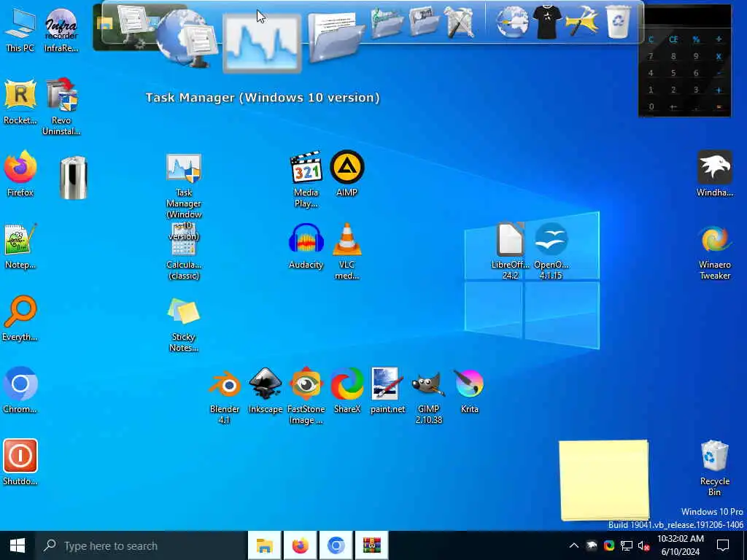Open the music folder icon in the dock
Screen dimensions: 747x560
(387, 23)
